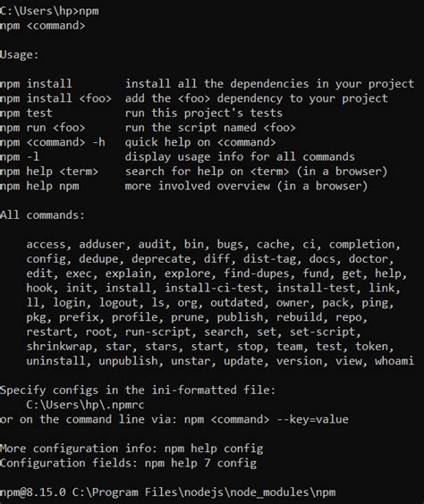Click the 'C:\Users\hp\.npmrc' path text
The width and height of the screenshot is (424, 504).
pyautogui.click(x=85, y=404)
